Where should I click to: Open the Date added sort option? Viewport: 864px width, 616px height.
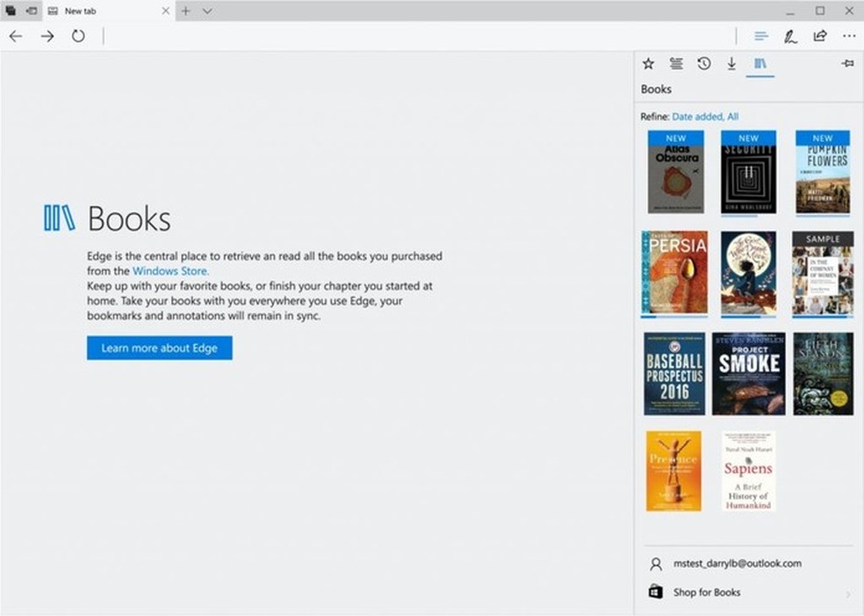coord(700,116)
